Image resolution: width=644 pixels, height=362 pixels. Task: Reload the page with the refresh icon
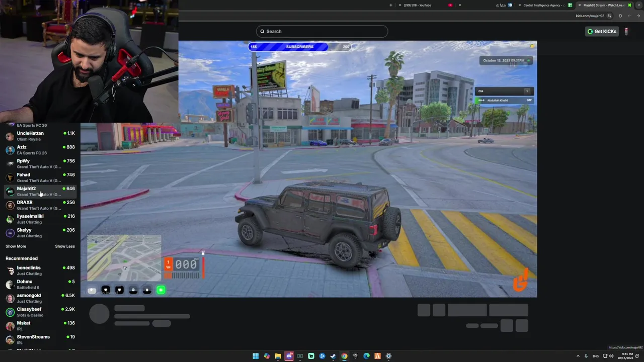pos(620,16)
